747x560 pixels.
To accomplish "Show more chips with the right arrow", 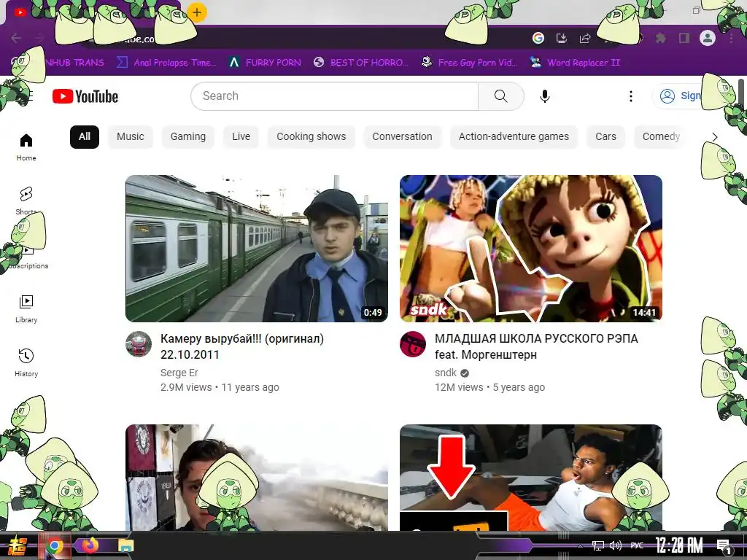I will tap(714, 137).
